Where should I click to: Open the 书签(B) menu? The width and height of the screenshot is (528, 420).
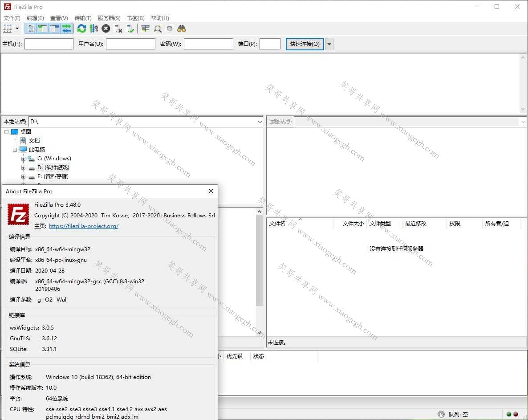[x=135, y=18]
